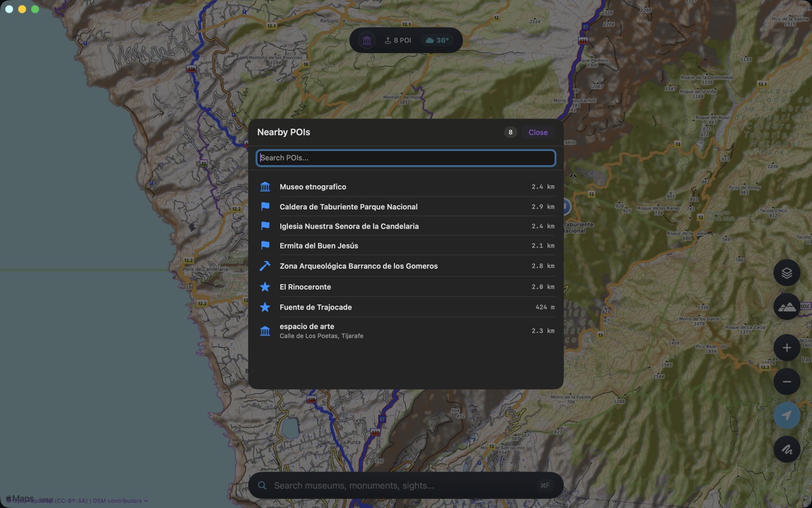This screenshot has height=508, width=812.
Task: Choose Ermita del Buen Jesús entry
Action: tap(406, 246)
